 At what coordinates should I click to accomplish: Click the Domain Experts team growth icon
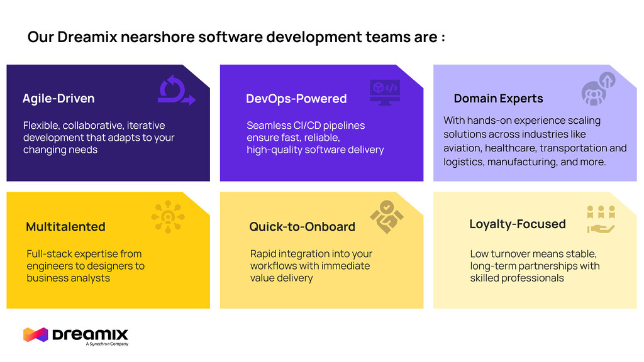[594, 90]
